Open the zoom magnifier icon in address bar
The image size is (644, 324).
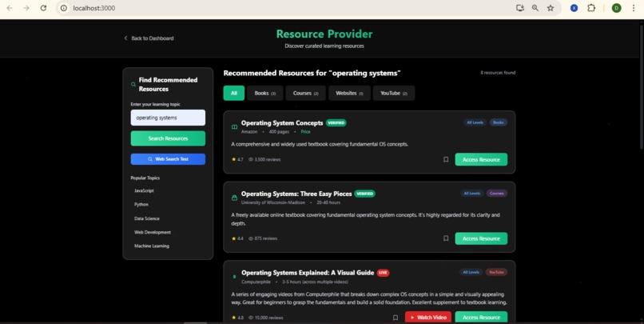click(535, 8)
